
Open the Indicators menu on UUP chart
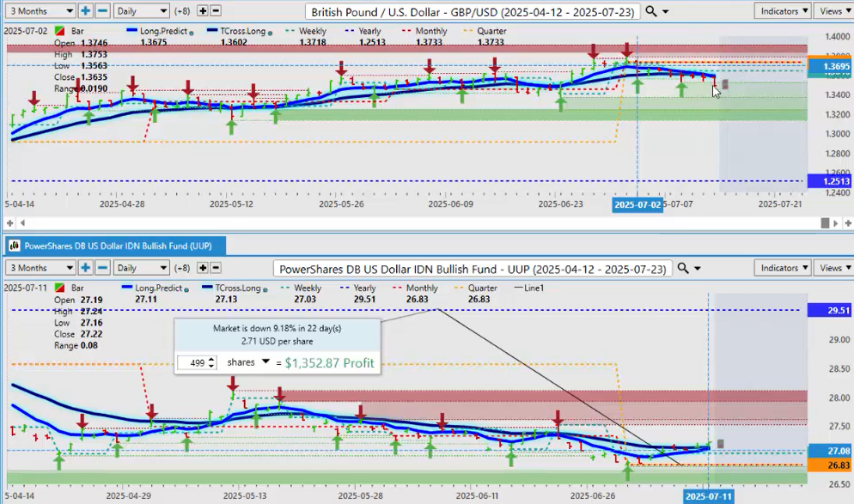pyautogui.click(x=783, y=268)
